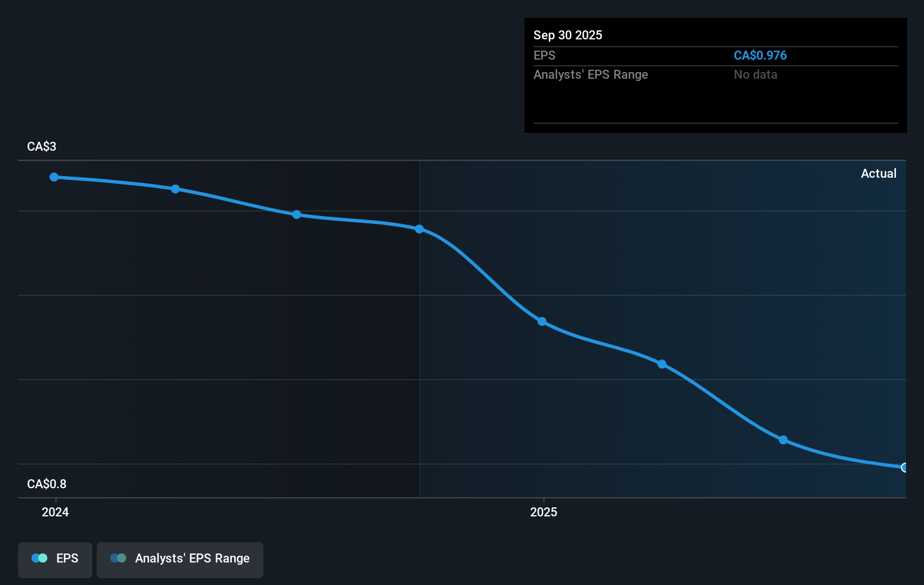Select the sixth EPS data point from left

pos(662,364)
